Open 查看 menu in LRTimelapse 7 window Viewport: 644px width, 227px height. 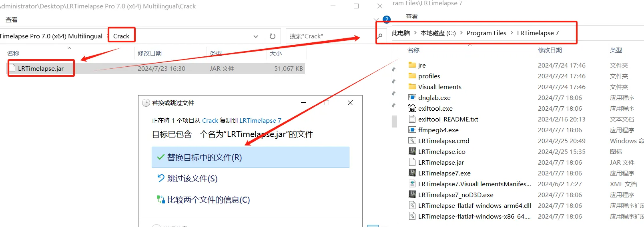pyautogui.click(x=412, y=16)
